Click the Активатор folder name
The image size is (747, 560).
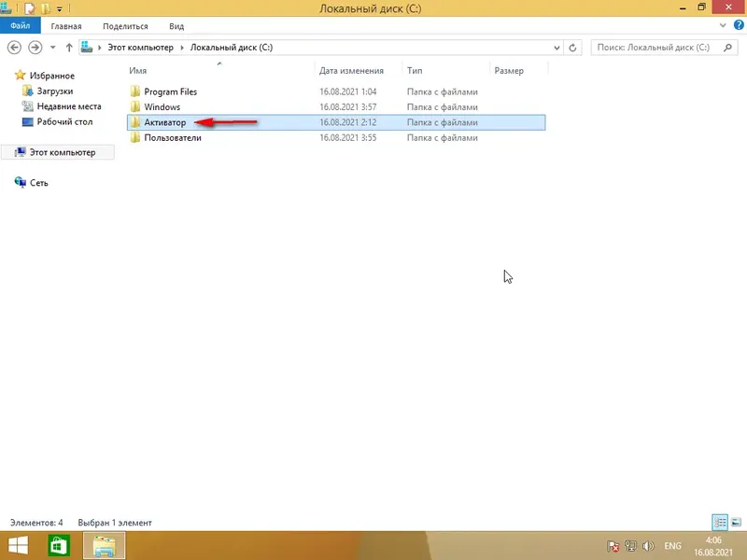click(x=165, y=122)
